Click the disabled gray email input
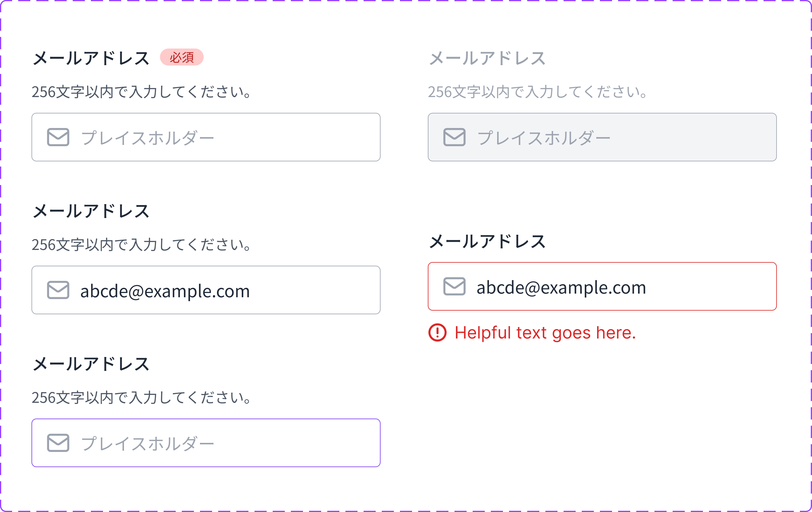Screen dimensions: 812x512 (624, 137)
